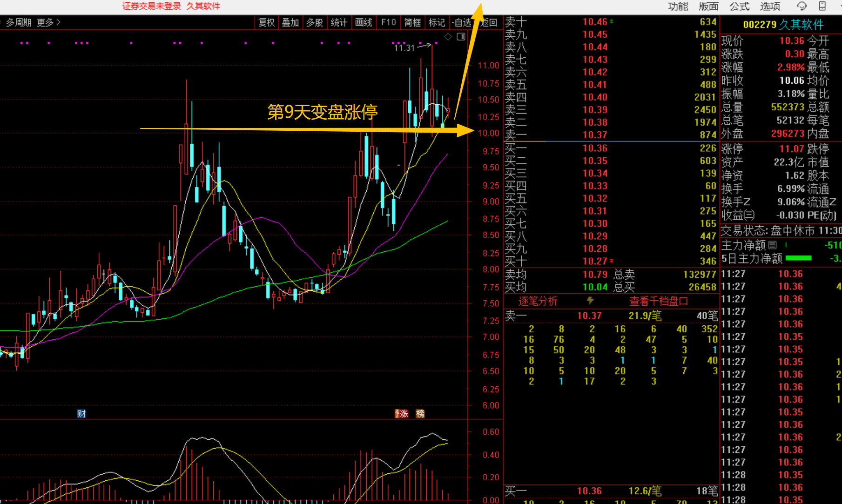This screenshot has width=842, height=504.
Task: Click the 交易状态 盘中休市 status line
Action: point(781,231)
